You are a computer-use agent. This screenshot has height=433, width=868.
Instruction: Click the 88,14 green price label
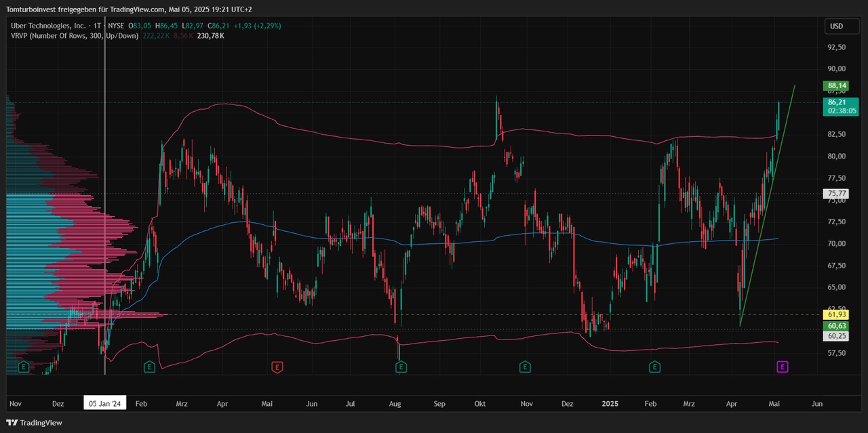coord(836,85)
